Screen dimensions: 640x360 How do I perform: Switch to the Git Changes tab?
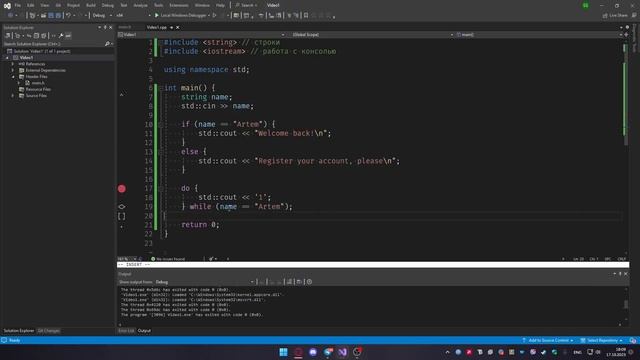pyautogui.click(x=49, y=331)
